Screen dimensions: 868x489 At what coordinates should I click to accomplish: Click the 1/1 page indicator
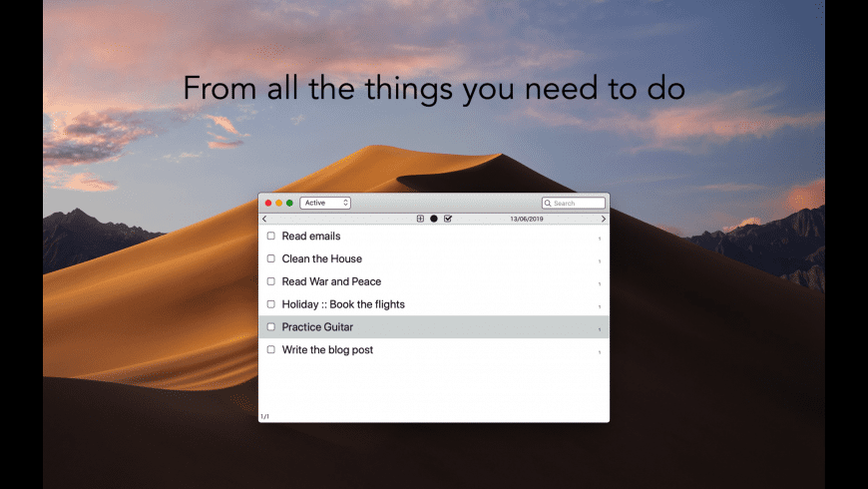[x=265, y=416]
